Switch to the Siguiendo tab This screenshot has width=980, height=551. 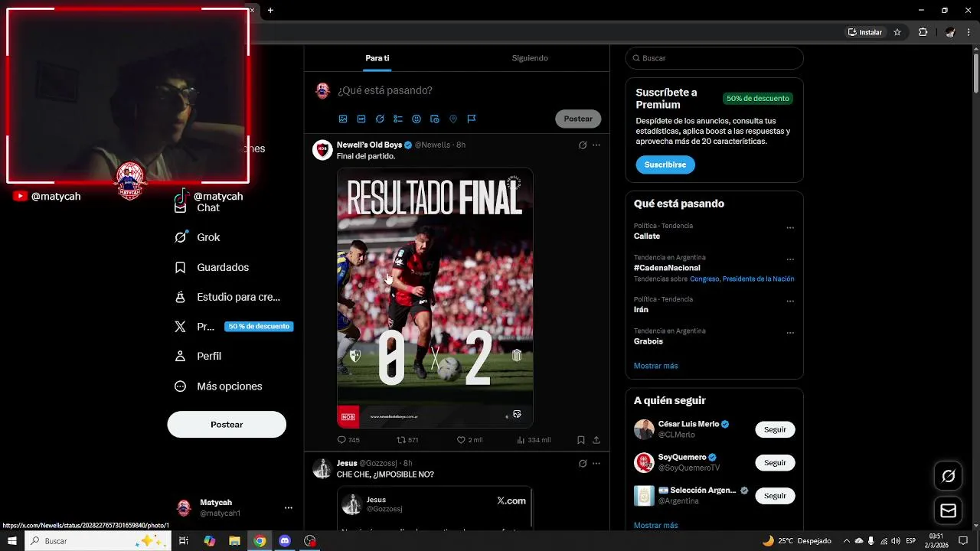coord(530,58)
